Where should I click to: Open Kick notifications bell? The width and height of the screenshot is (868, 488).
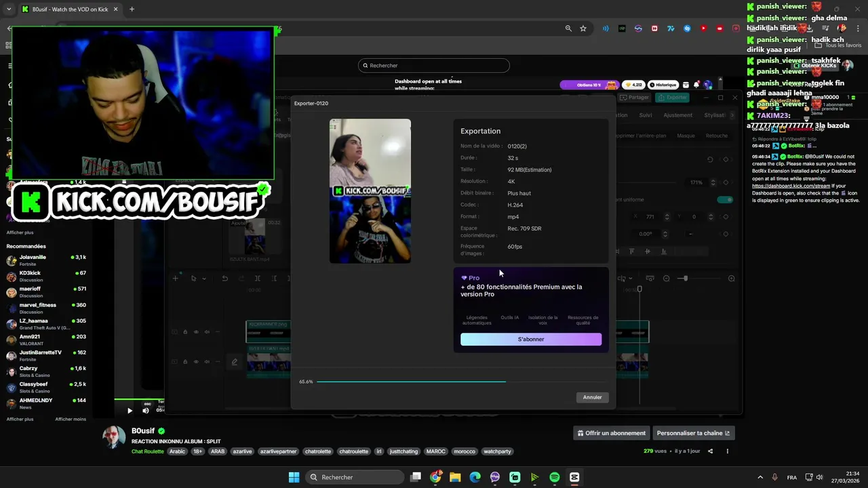696,85
